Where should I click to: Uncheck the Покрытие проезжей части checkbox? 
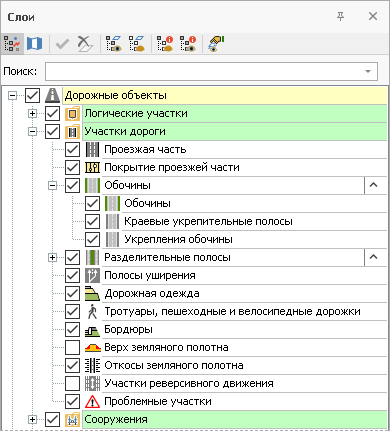pos(72,168)
